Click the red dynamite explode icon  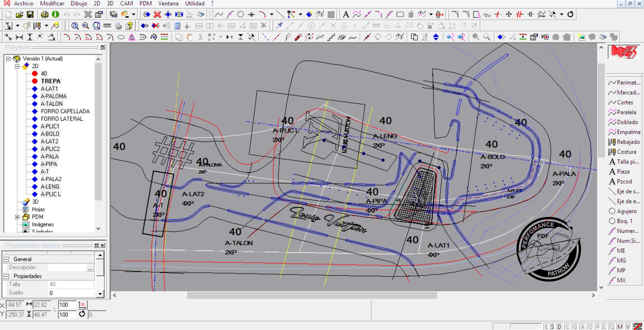coord(298,37)
